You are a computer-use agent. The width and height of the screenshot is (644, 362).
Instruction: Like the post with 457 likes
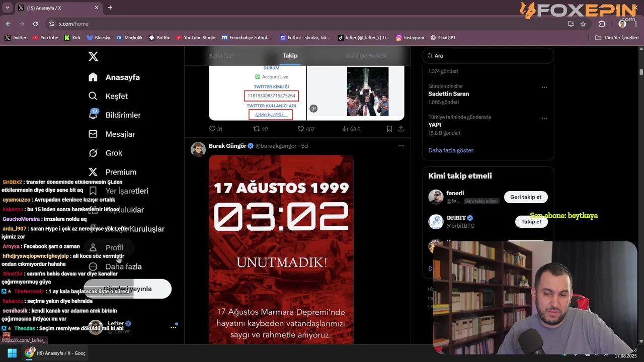(306, 129)
